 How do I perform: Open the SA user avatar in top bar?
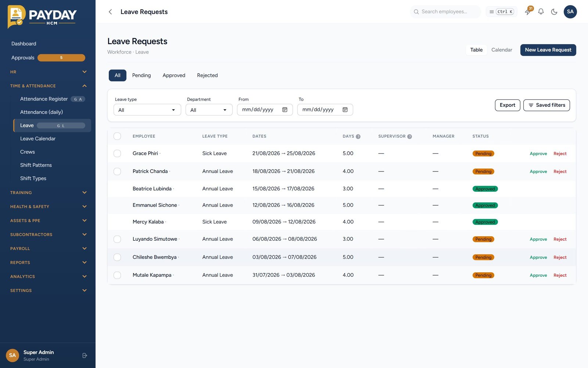570,12
